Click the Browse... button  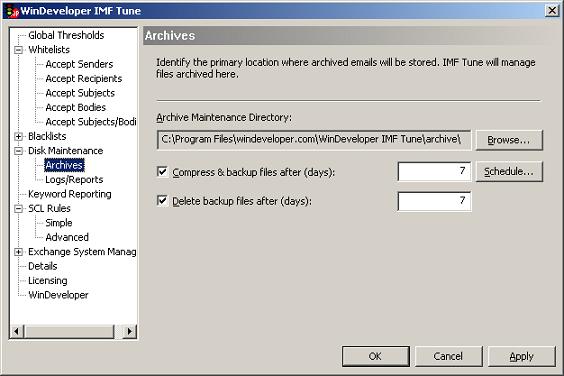(x=509, y=140)
